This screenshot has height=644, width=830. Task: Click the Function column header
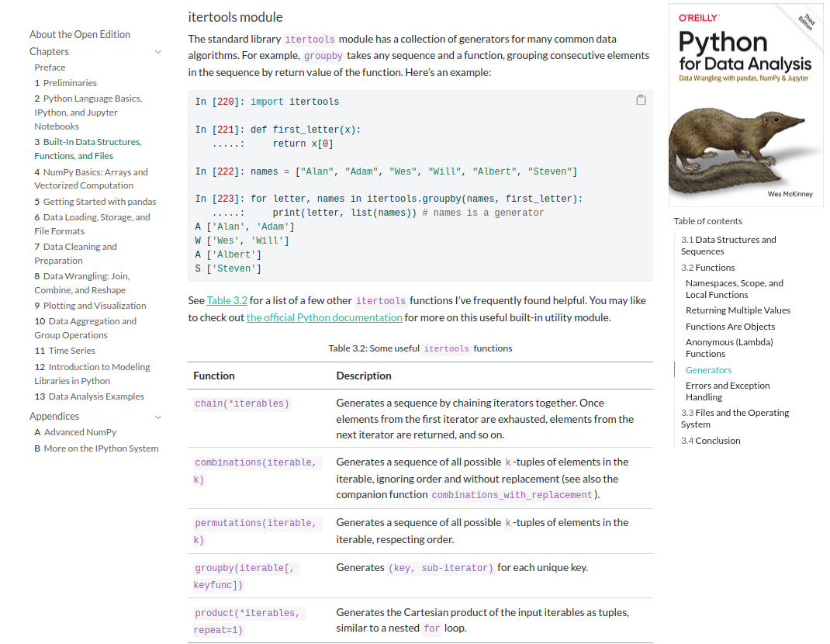(x=214, y=376)
